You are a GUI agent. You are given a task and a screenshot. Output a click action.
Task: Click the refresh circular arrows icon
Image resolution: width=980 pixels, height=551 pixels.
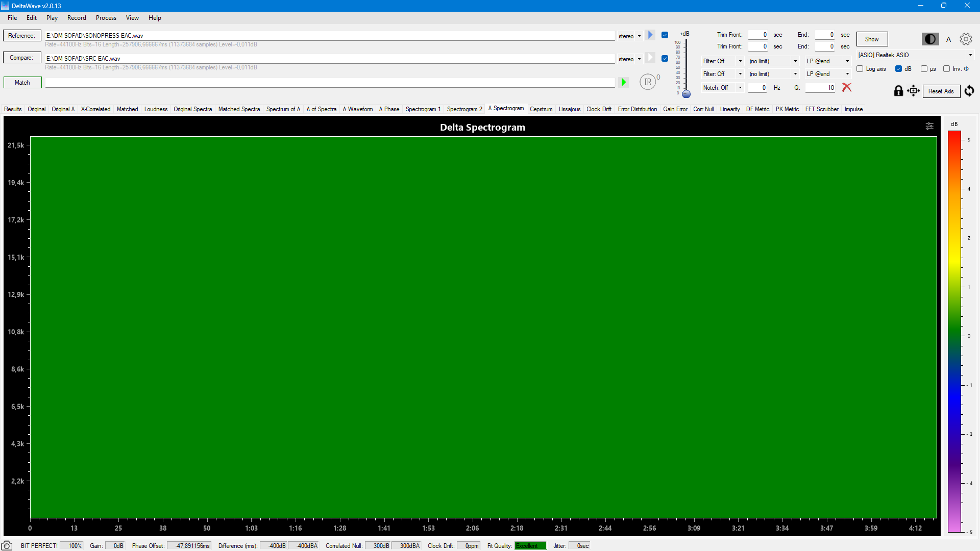(x=969, y=91)
